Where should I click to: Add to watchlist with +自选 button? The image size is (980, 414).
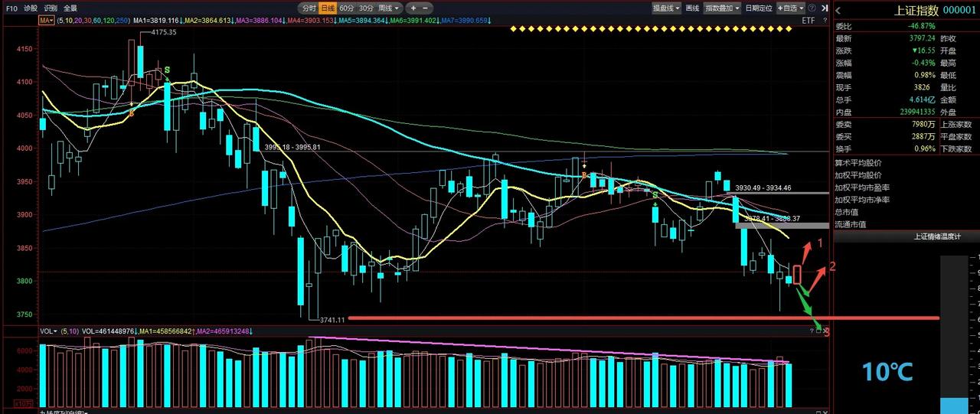(x=788, y=8)
